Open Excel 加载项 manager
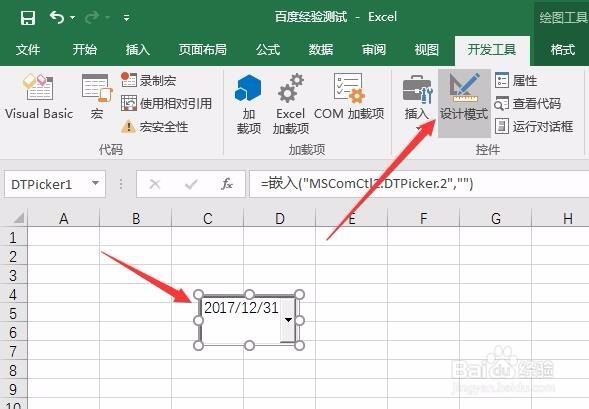This screenshot has width=589, height=409. (x=291, y=104)
